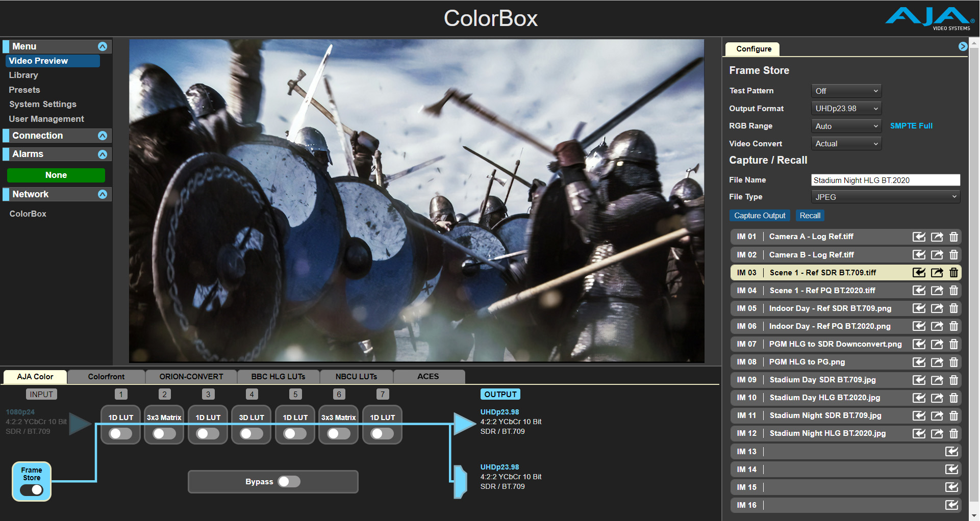
Task: Open the File Type dropdown
Action: tap(885, 197)
